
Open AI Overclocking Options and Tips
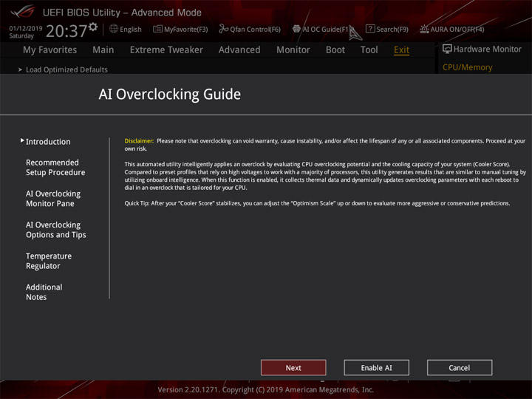point(56,230)
